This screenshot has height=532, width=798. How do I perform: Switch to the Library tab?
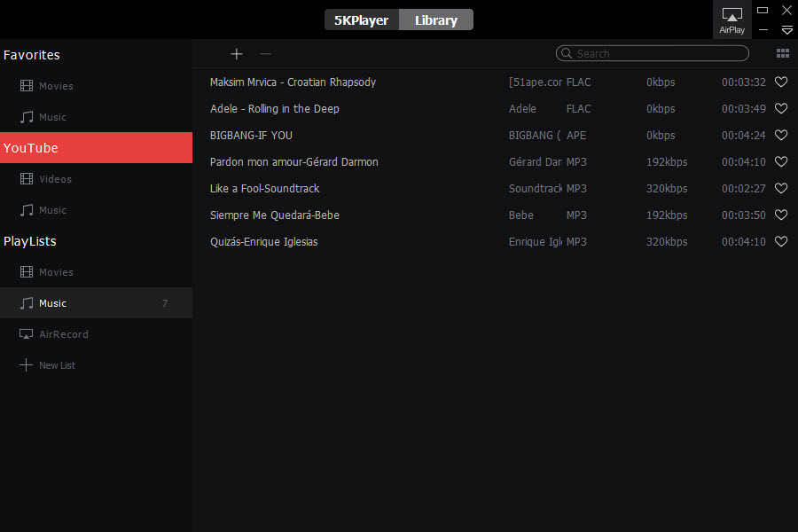[x=436, y=20]
